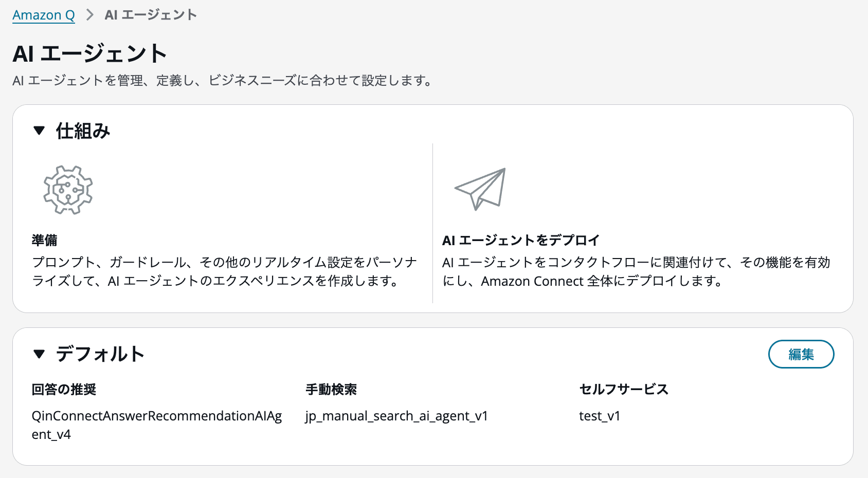The height and width of the screenshot is (478, 868).
Task: Click the breadcrumb chevron separator after Amazon Q
Action: (x=90, y=15)
